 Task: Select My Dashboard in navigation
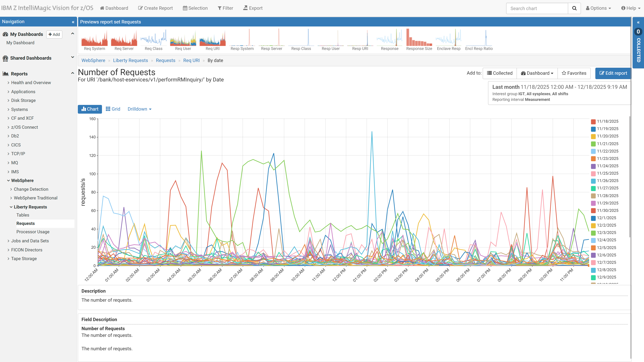click(x=20, y=43)
